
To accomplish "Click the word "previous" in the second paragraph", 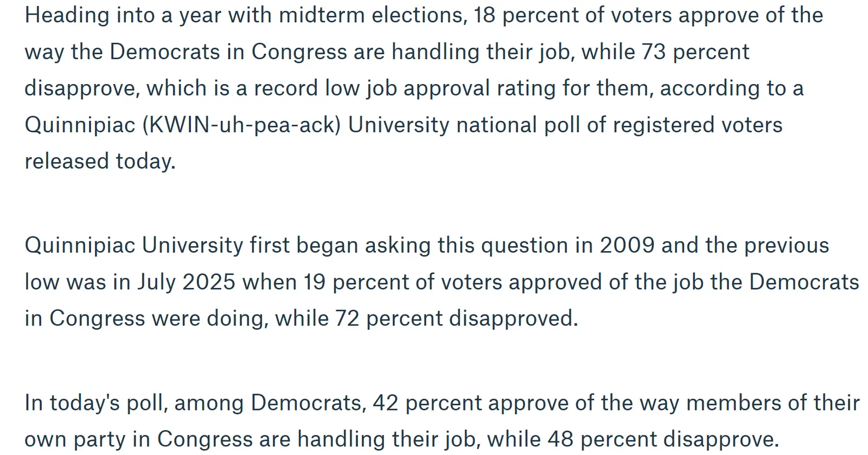I will click(x=787, y=246).
